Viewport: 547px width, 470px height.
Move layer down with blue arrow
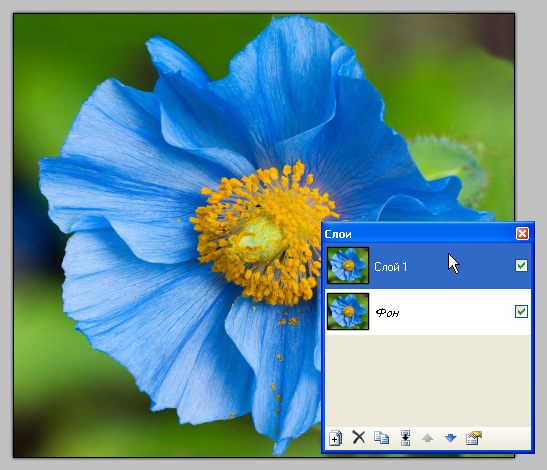click(x=451, y=438)
